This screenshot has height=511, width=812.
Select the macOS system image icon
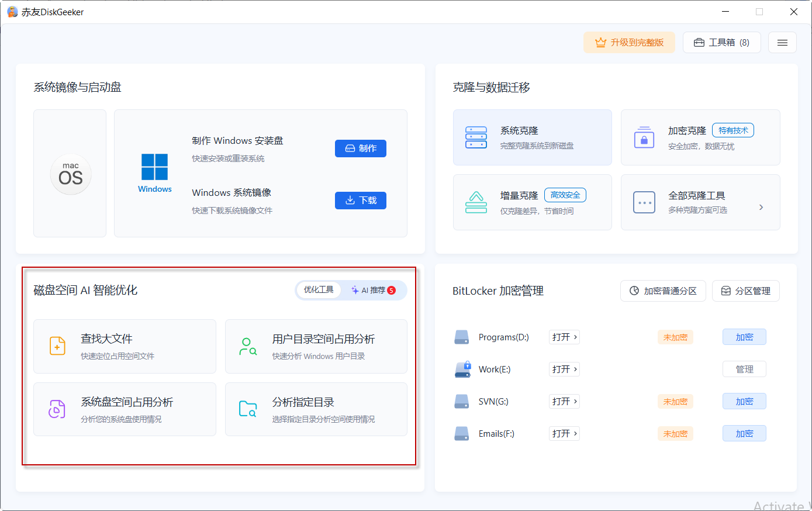70,174
